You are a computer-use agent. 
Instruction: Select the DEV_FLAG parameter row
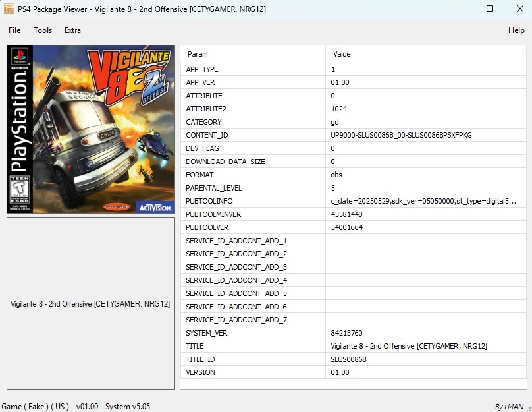353,148
